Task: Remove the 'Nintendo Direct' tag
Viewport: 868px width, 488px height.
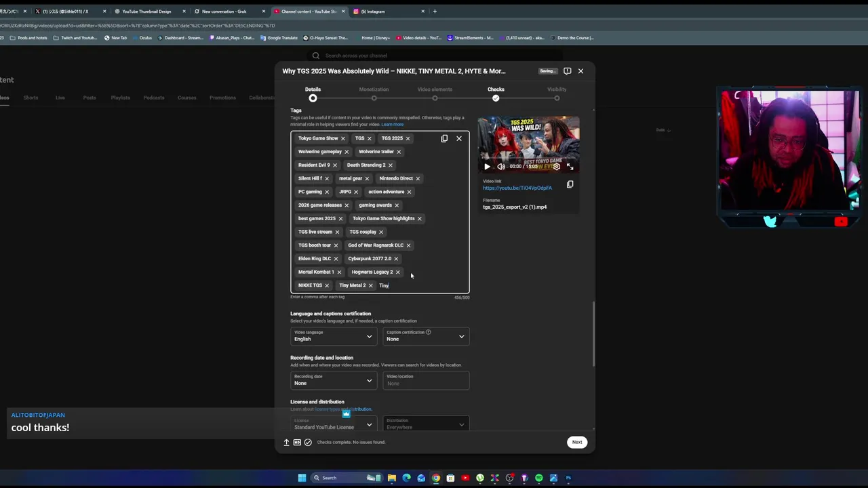Action: (418, 178)
